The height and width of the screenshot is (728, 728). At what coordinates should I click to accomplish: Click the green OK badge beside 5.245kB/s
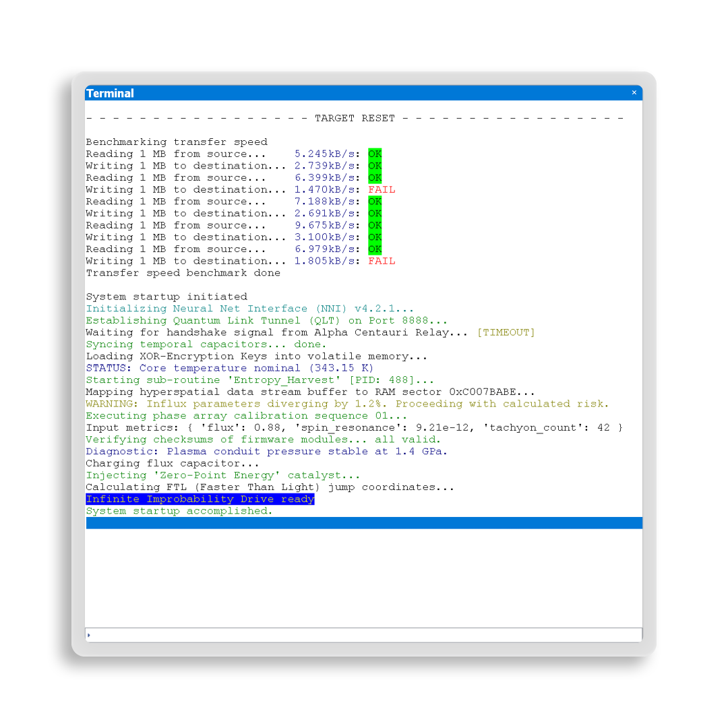[x=375, y=154]
